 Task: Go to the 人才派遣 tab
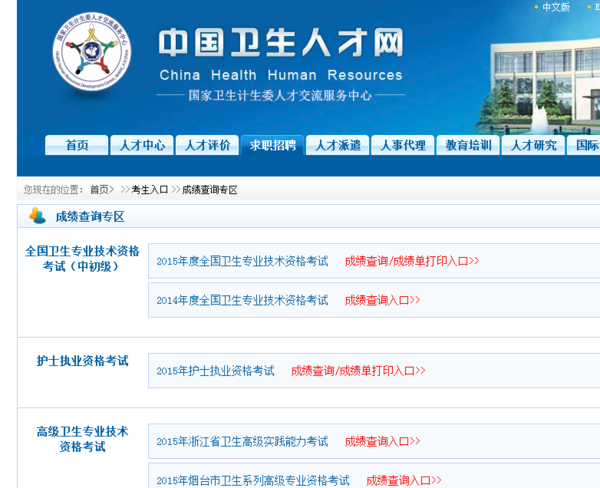338,145
